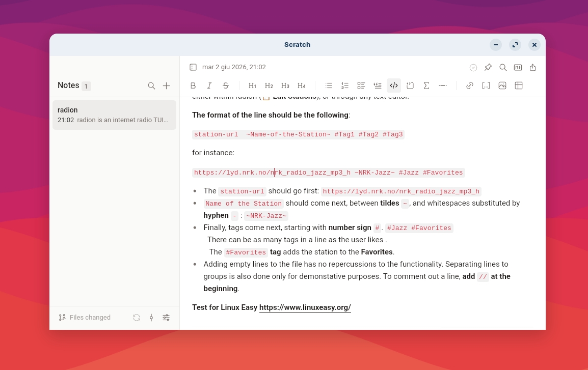Set Heading 4 style
588x370 pixels.
(302, 86)
